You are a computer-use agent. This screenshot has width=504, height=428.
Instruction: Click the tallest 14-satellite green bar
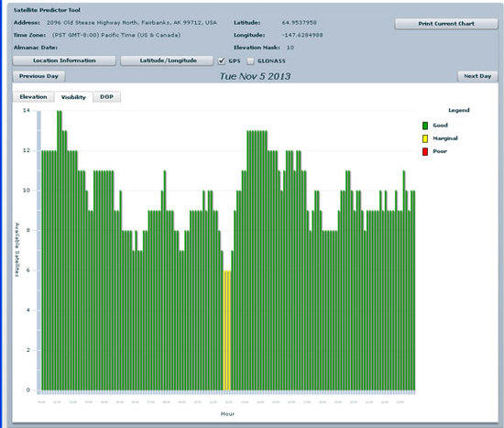click(60, 250)
